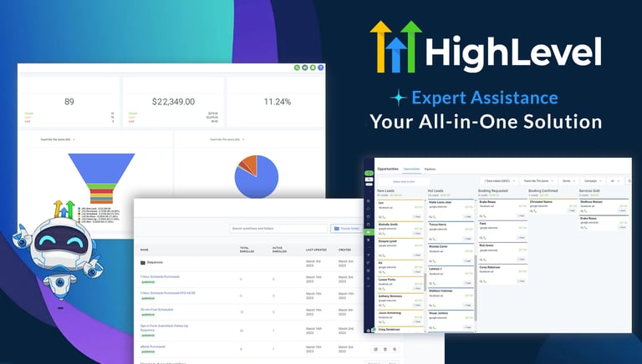Open the 20 min Free Scheduled workflow
The image size is (642, 364).
pyautogui.click(x=156, y=310)
